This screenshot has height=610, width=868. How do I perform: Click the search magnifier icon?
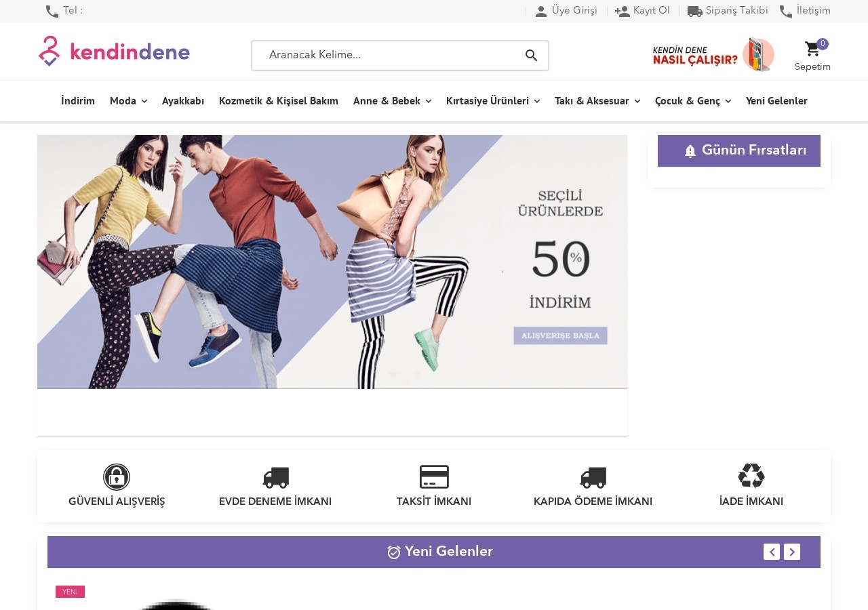pos(532,56)
